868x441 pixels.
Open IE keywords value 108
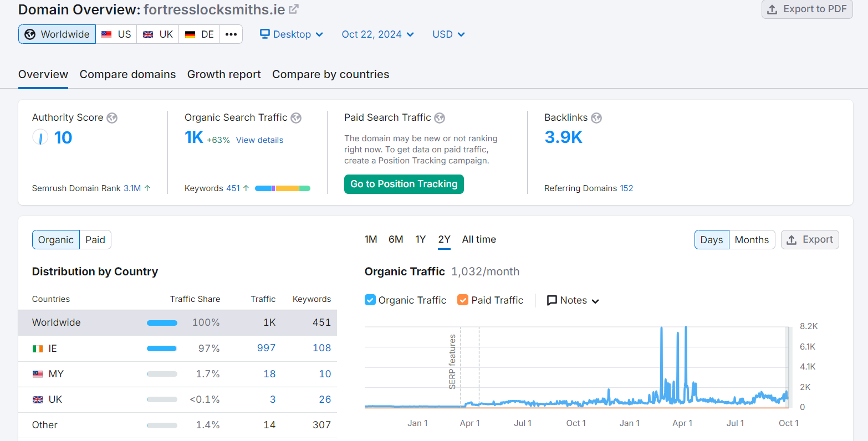pos(321,348)
